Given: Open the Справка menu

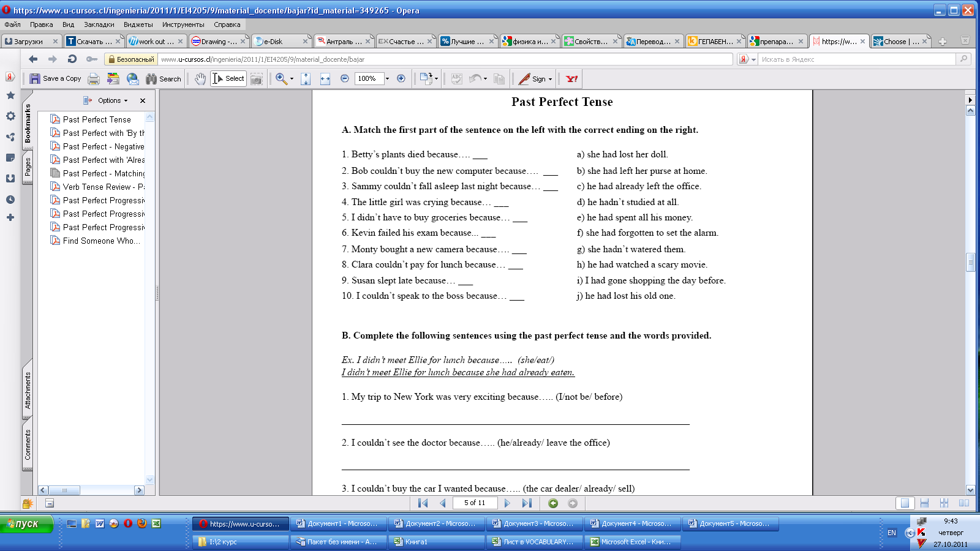Looking at the screenshot, I should [227, 24].
